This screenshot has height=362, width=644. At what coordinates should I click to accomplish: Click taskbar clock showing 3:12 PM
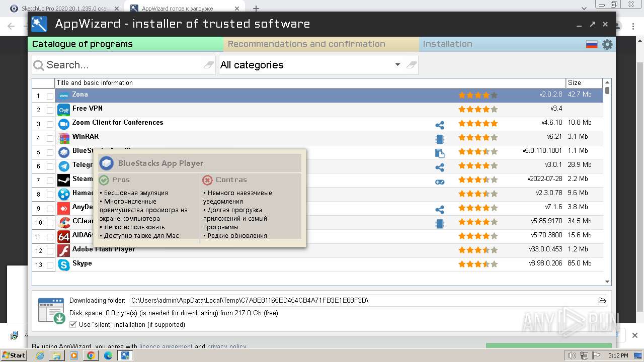[x=618, y=355]
